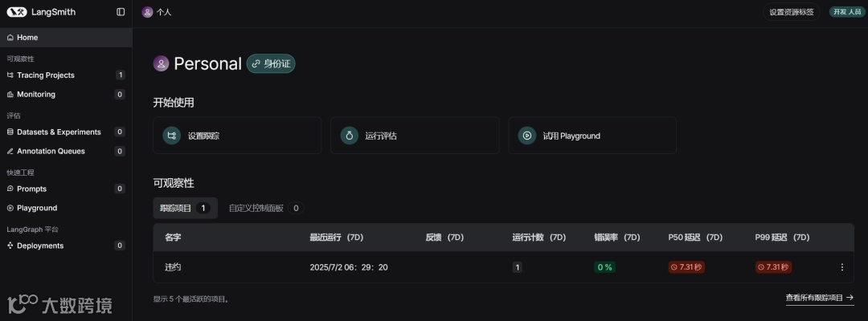868x321 pixels.
Task: Click the Tracing Projects icon
Action: (10, 75)
